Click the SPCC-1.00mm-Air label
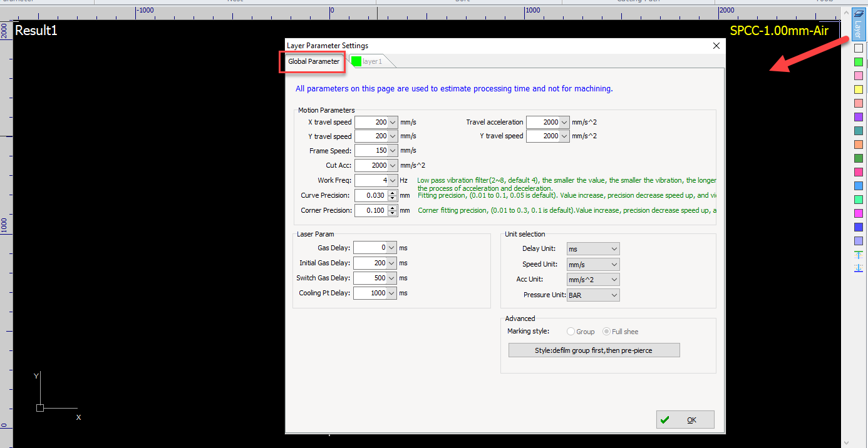This screenshot has height=448, width=868. [x=779, y=31]
